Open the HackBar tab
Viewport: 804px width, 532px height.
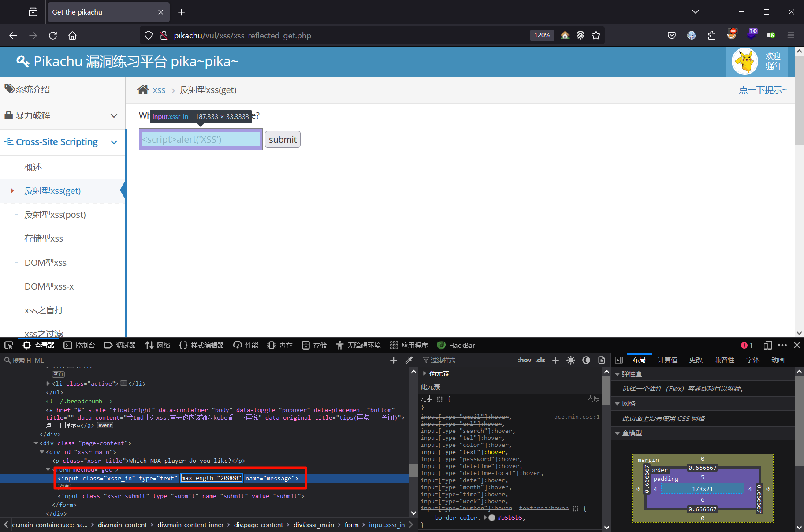456,345
